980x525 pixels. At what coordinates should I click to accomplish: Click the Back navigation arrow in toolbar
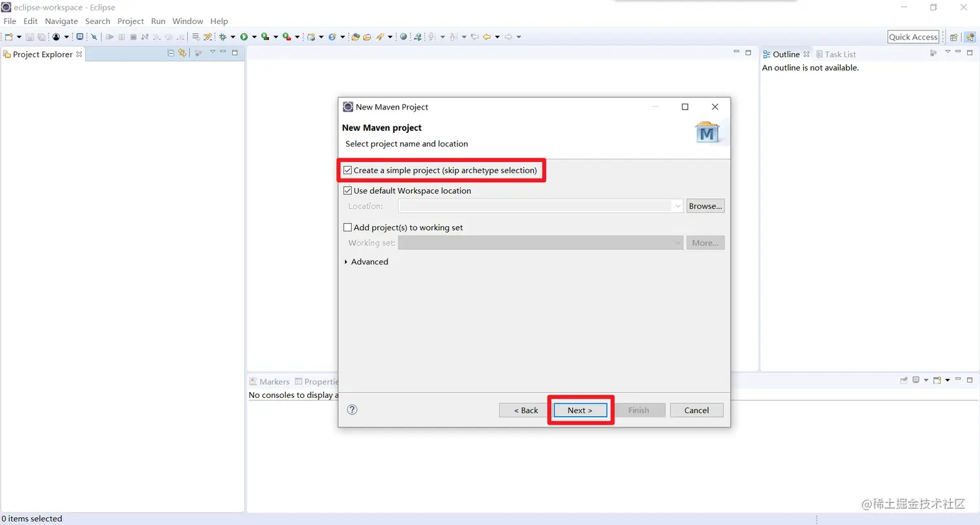(487, 37)
